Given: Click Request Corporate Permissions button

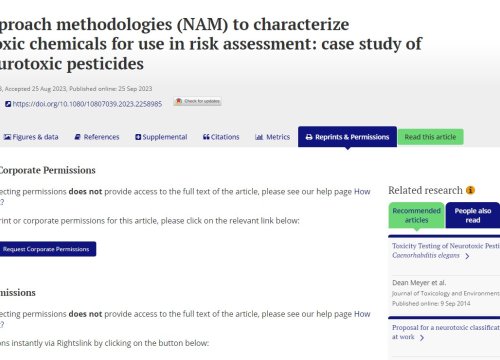Looking at the screenshot, I should [x=46, y=249].
